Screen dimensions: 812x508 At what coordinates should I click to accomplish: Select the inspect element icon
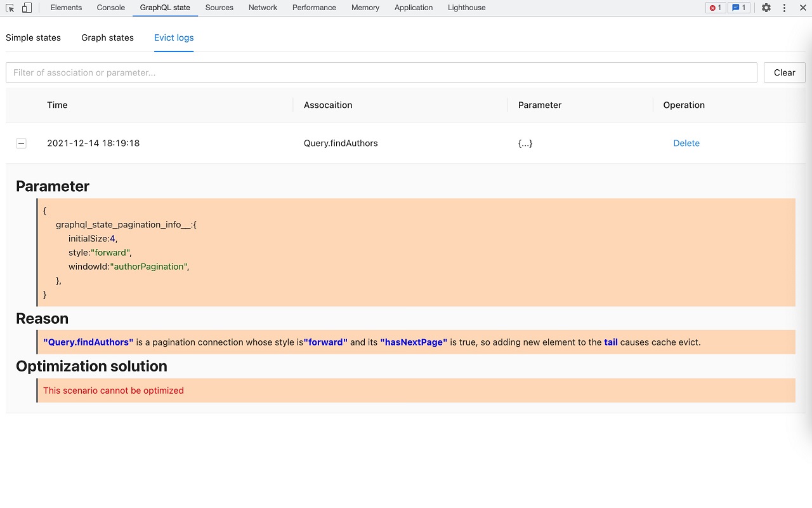[x=10, y=7]
